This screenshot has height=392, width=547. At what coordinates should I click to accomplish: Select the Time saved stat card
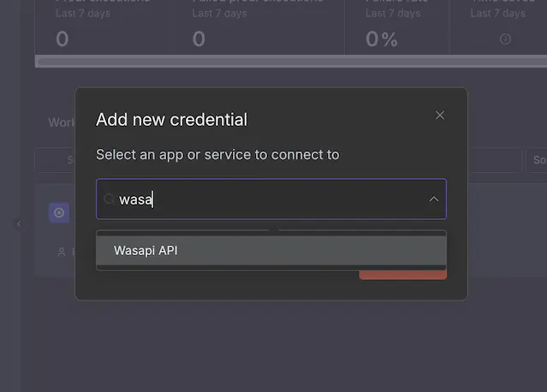point(498,27)
